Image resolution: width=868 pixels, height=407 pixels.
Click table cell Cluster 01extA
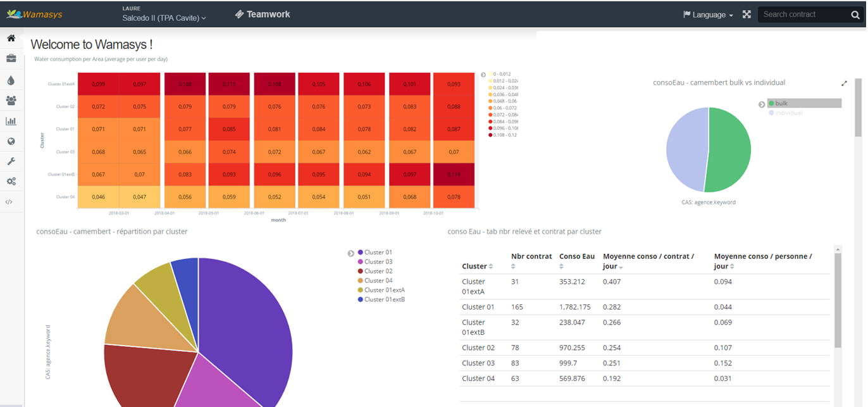[474, 287]
